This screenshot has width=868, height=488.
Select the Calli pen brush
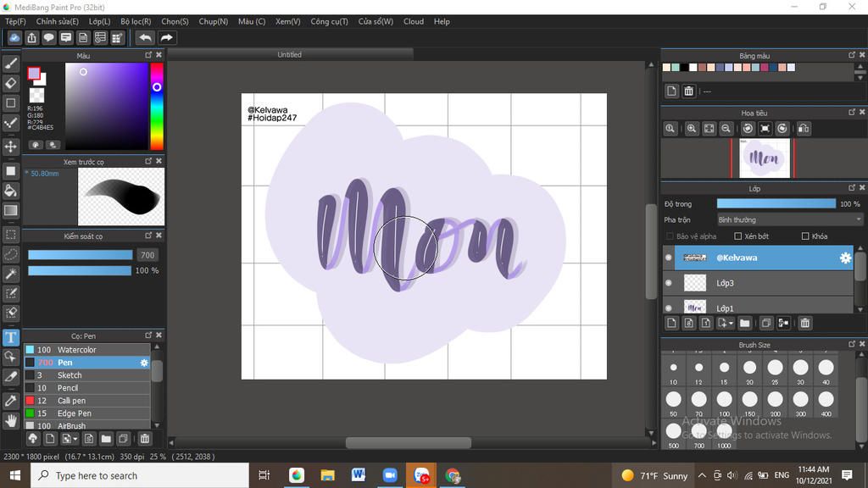coord(87,401)
